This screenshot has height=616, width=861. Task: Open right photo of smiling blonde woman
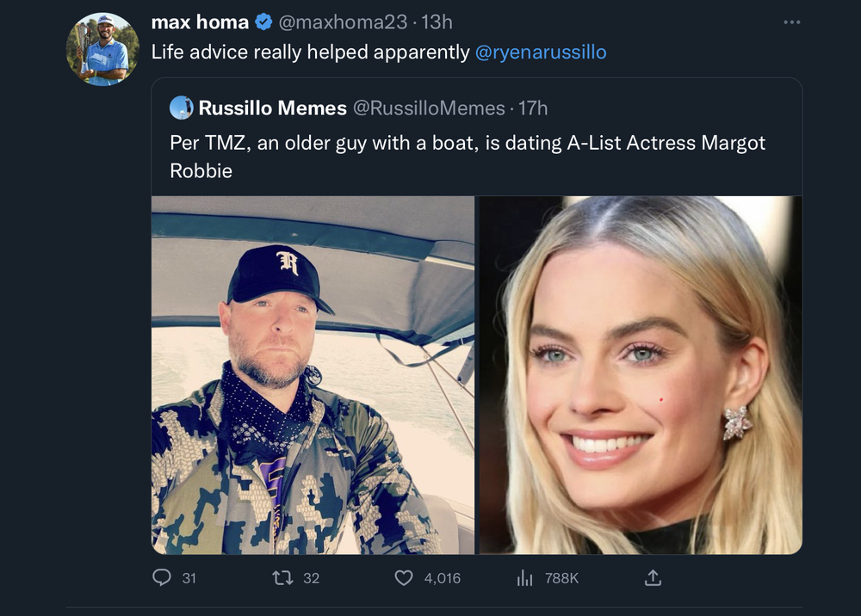click(x=640, y=375)
